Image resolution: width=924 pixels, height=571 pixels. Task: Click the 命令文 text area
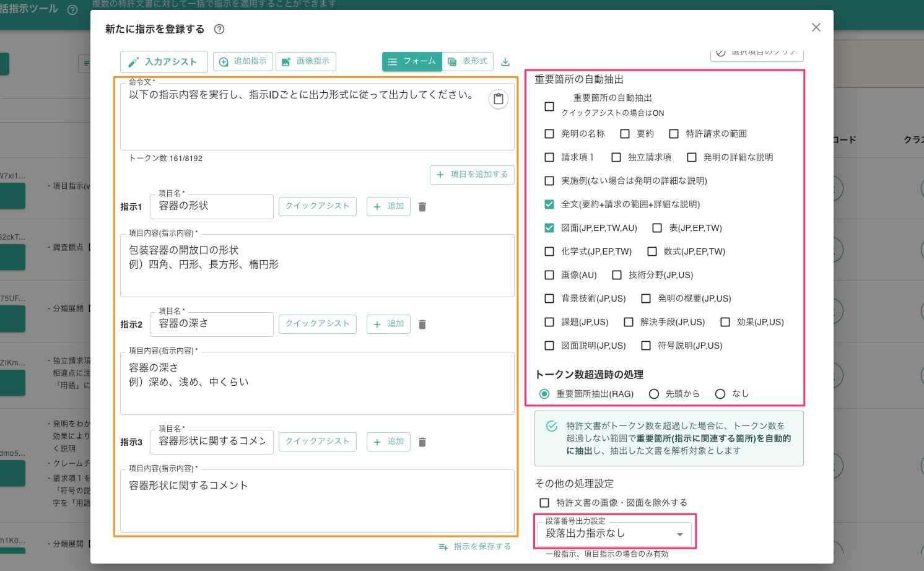pyautogui.click(x=317, y=116)
